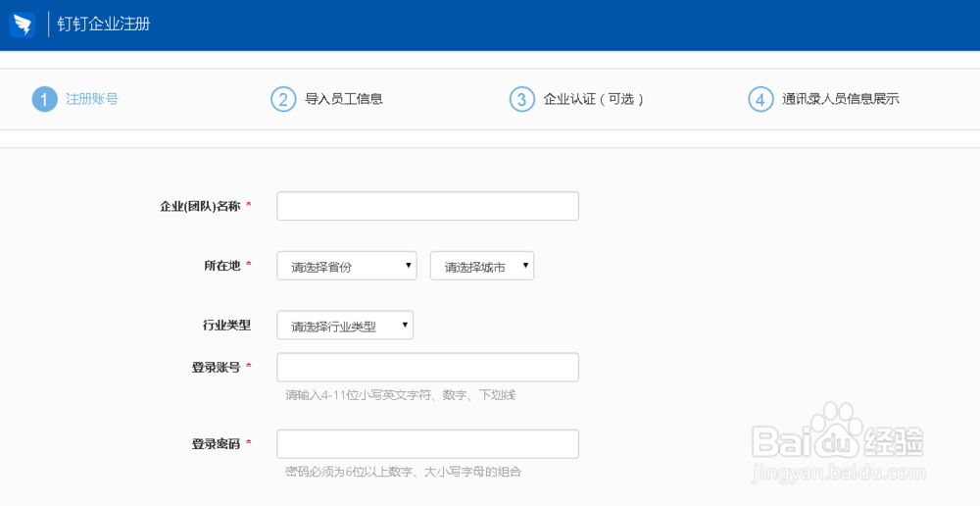Focus the 企业(团队)名称 input field
This screenshot has height=506, width=980.
tap(427, 206)
